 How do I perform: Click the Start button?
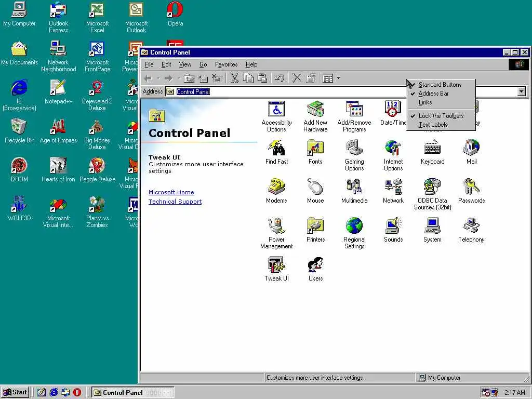click(x=15, y=392)
